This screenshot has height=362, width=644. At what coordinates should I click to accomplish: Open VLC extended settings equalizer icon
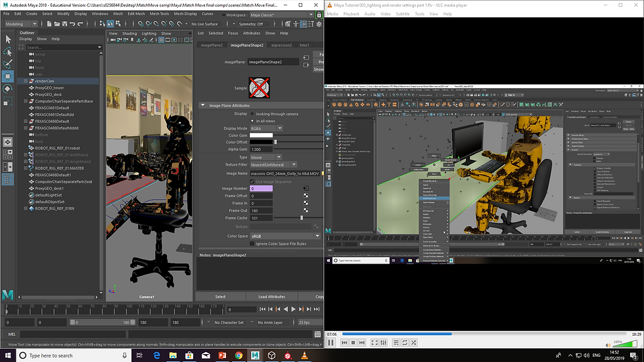384,342
